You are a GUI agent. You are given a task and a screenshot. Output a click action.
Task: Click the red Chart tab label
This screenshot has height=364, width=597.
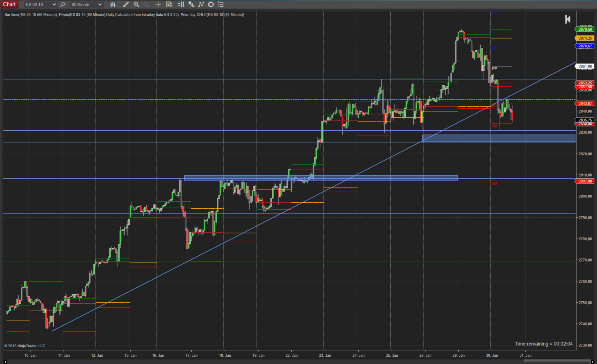tap(9, 5)
